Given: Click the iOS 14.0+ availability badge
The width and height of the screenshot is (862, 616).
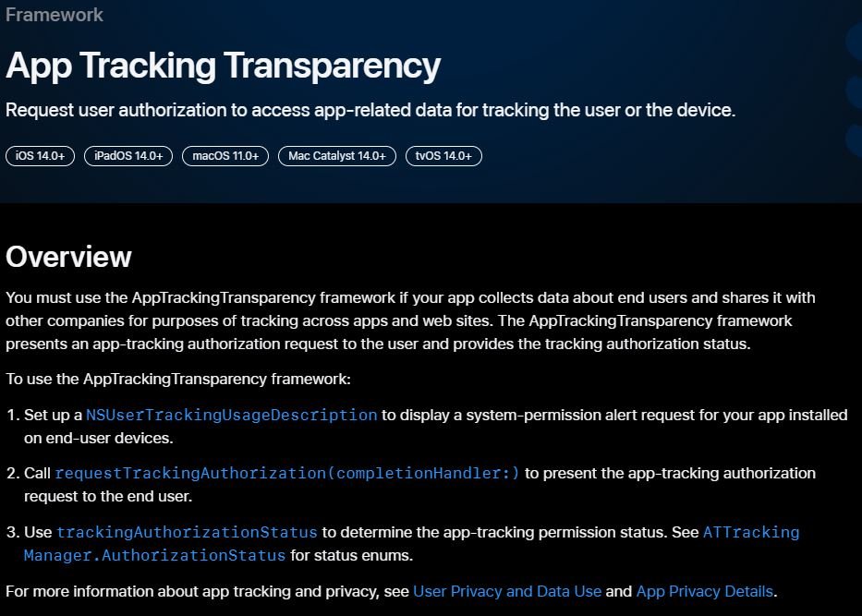Looking at the screenshot, I should pyautogui.click(x=40, y=156).
